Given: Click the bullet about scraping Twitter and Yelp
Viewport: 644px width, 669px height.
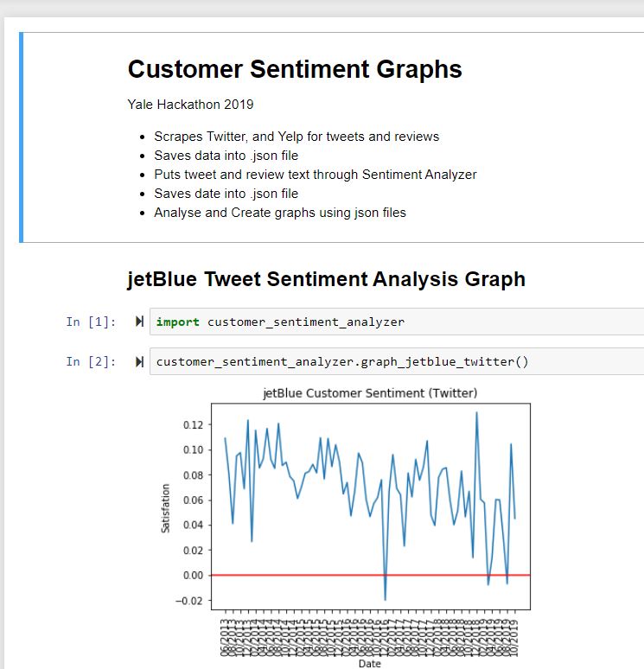Looking at the screenshot, I should (x=296, y=137).
